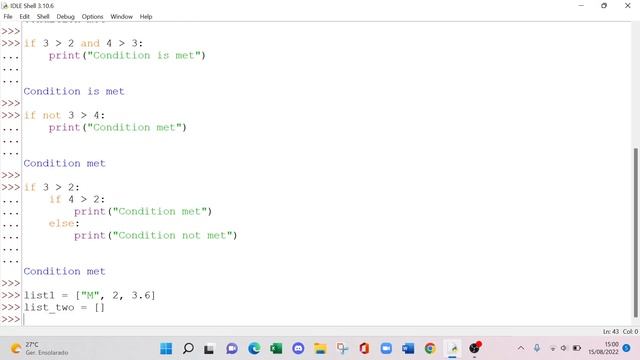
Task: Click the empty prompt at the bottom
Action: [x=327, y=319]
